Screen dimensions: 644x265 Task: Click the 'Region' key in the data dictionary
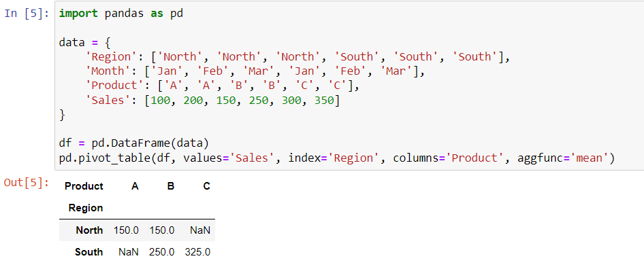click(108, 56)
